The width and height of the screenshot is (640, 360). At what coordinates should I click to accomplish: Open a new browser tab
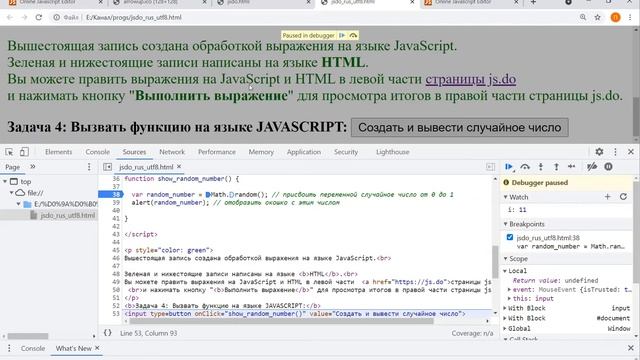533,2
